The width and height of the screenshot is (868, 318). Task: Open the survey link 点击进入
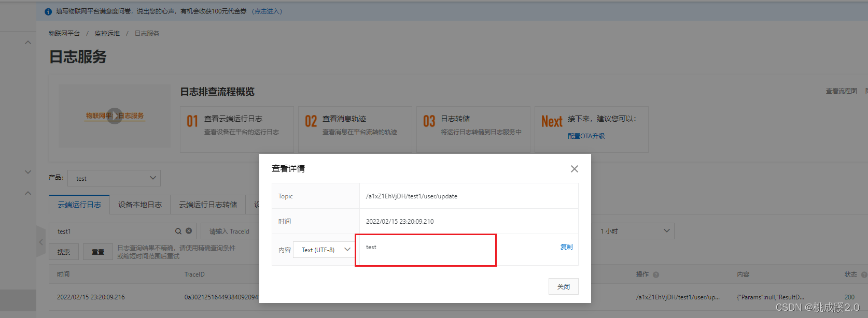pos(268,11)
